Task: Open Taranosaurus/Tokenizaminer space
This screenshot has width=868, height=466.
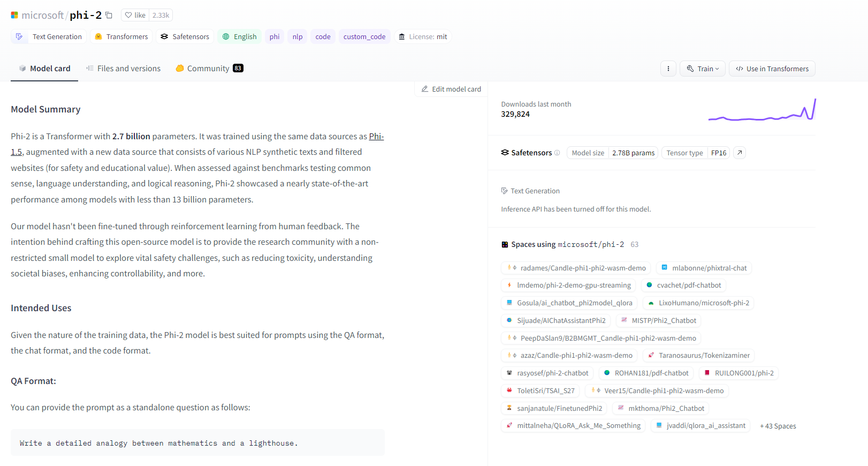Action: pyautogui.click(x=699, y=355)
